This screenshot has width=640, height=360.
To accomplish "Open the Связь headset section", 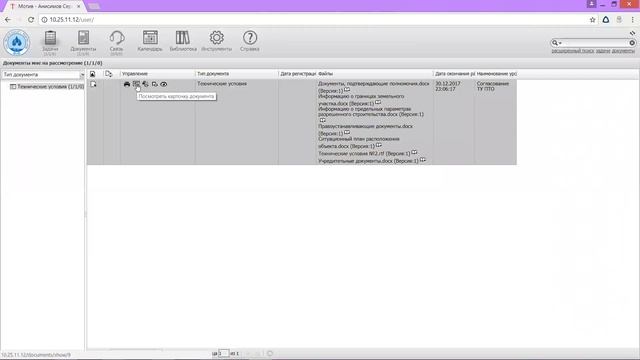I will 117,42.
